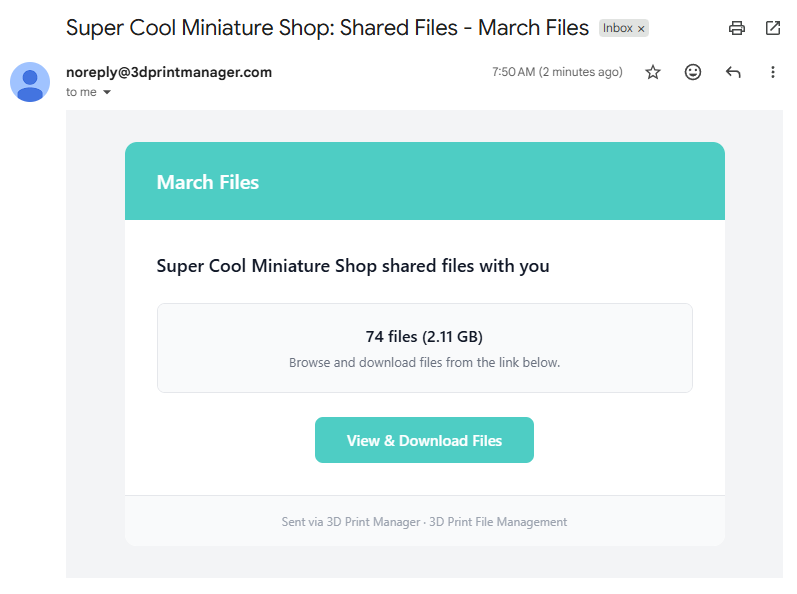Click the email subject heading text

point(327,28)
